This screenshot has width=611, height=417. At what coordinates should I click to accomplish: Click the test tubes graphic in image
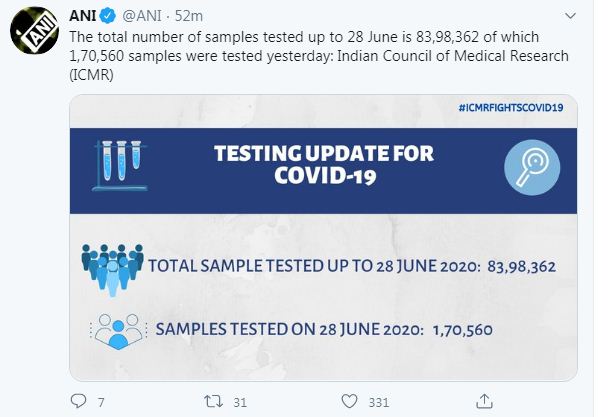pos(119,165)
